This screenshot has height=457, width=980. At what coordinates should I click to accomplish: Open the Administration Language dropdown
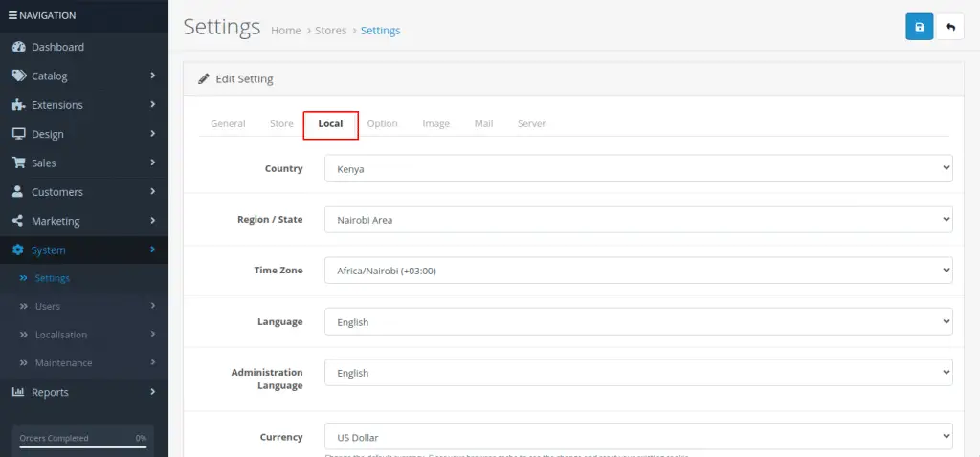click(638, 373)
